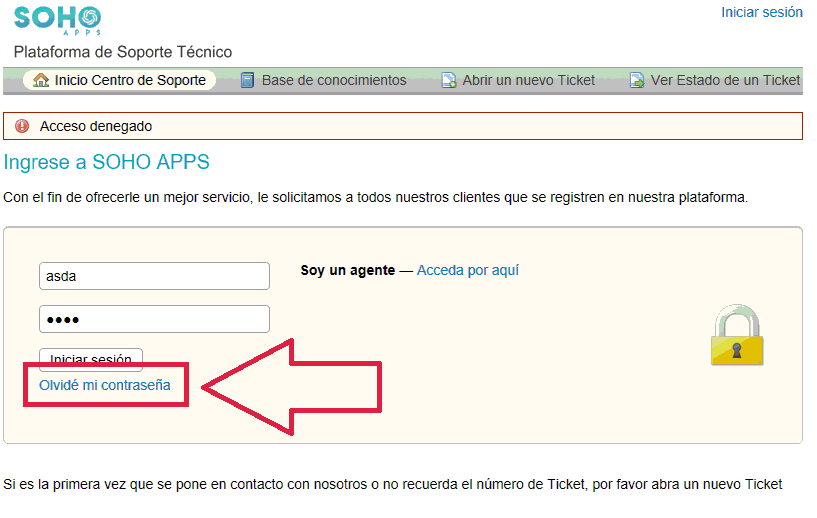Click into the masked password field
Image resolution: width=817 pixels, height=518 pixels.
coord(154,319)
